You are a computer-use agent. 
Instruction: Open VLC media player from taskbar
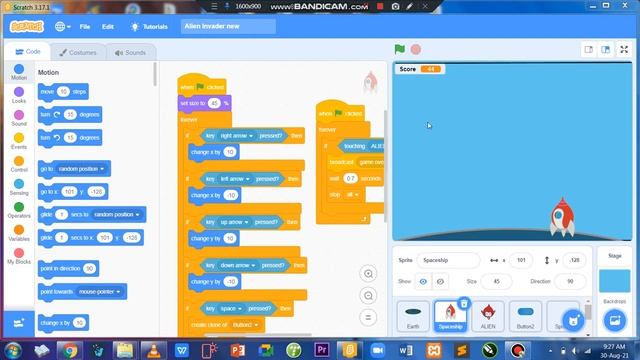(153, 350)
